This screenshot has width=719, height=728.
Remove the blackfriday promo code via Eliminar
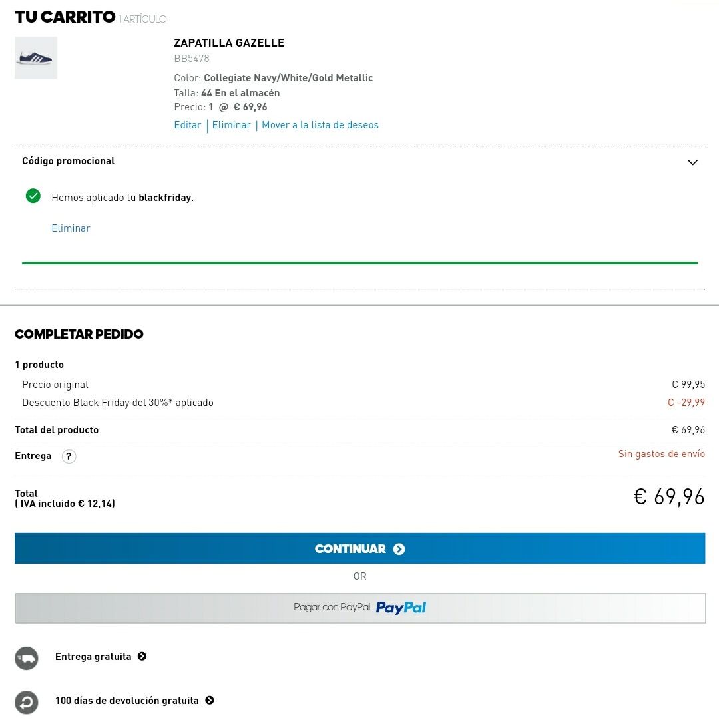point(71,228)
